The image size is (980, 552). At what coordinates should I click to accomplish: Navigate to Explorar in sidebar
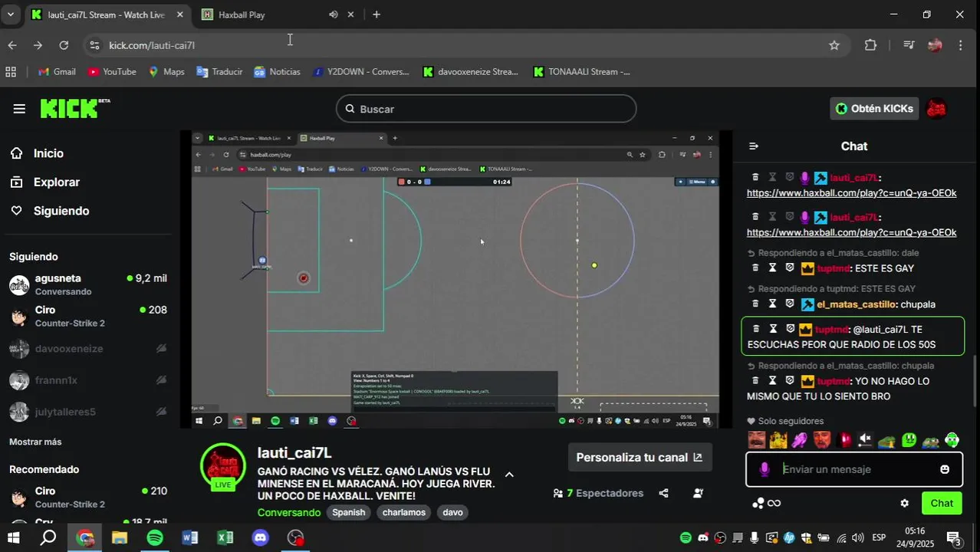coord(57,182)
